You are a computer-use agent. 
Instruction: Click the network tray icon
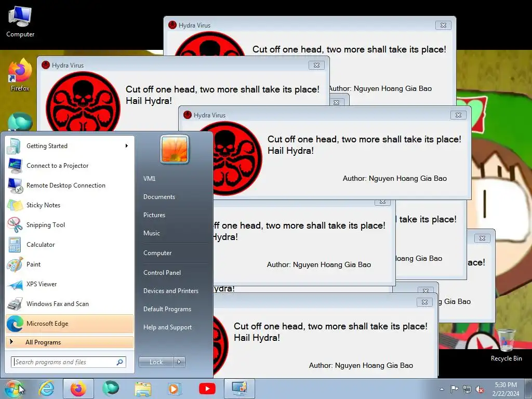(x=467, y=389)
